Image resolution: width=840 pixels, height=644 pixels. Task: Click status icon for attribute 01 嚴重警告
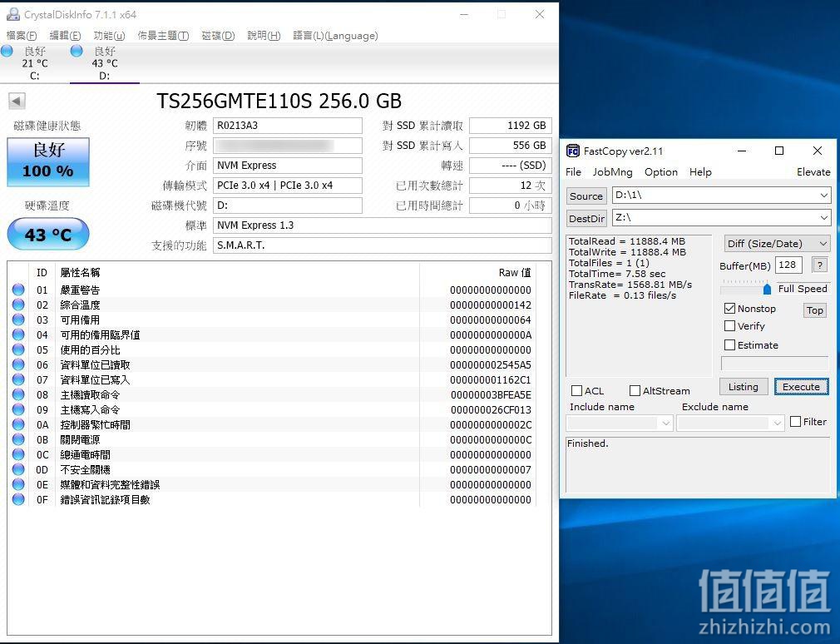click(x=18, y=290)
